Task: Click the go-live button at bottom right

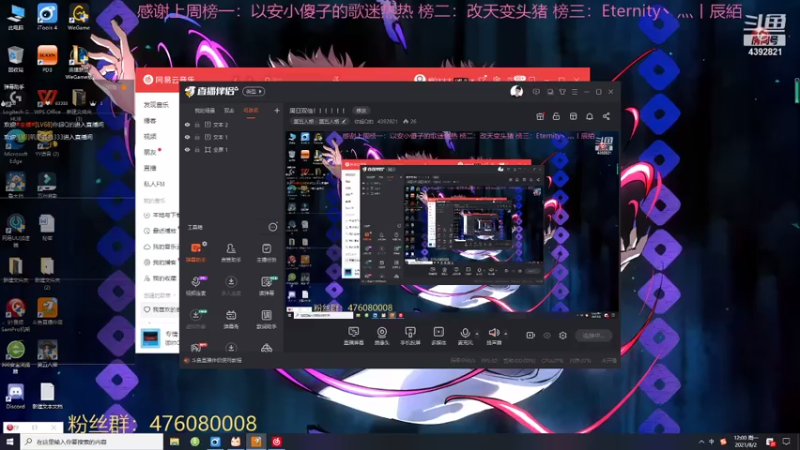Action: pos(593,335)
